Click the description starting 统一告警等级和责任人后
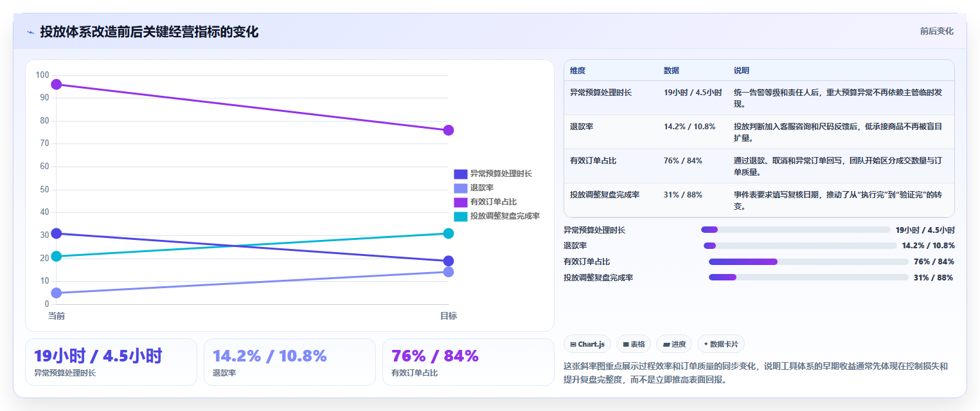980x411 pixels. click(x=838, y=98)
